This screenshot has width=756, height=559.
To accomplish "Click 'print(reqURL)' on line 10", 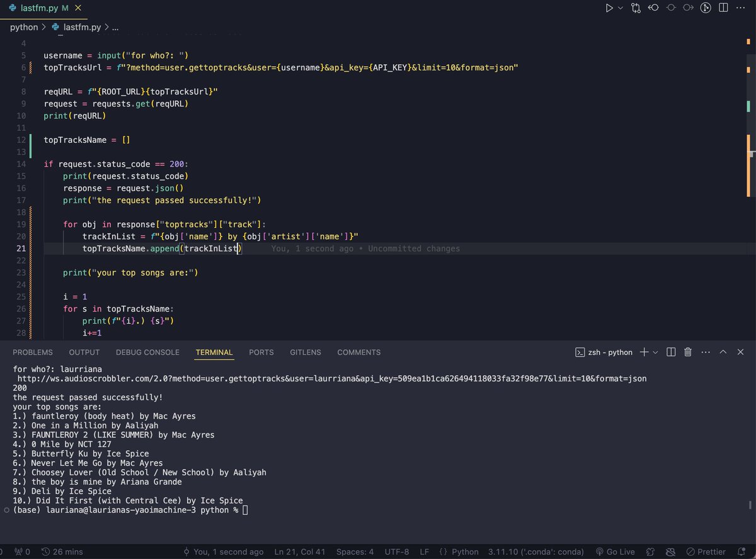I will pyautogui.click(x=74, y=116).
